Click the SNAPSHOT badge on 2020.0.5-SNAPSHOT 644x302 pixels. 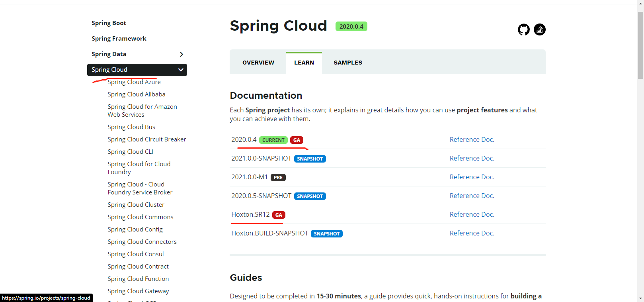pos(310,196)
